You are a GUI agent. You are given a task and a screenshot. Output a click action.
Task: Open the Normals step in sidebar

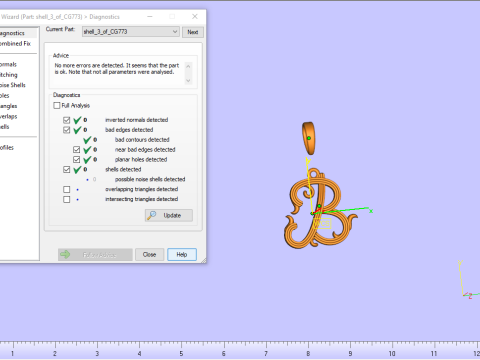(x=8, y=64)
